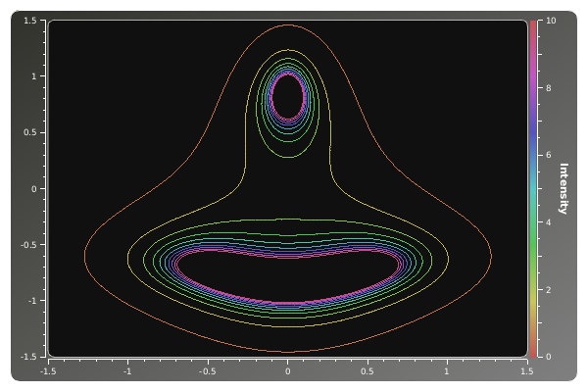This screenshot has height=392, width=588.
Task: Click the color scale tick label 8
Action: pyautogui.click(x=549, y=88)
